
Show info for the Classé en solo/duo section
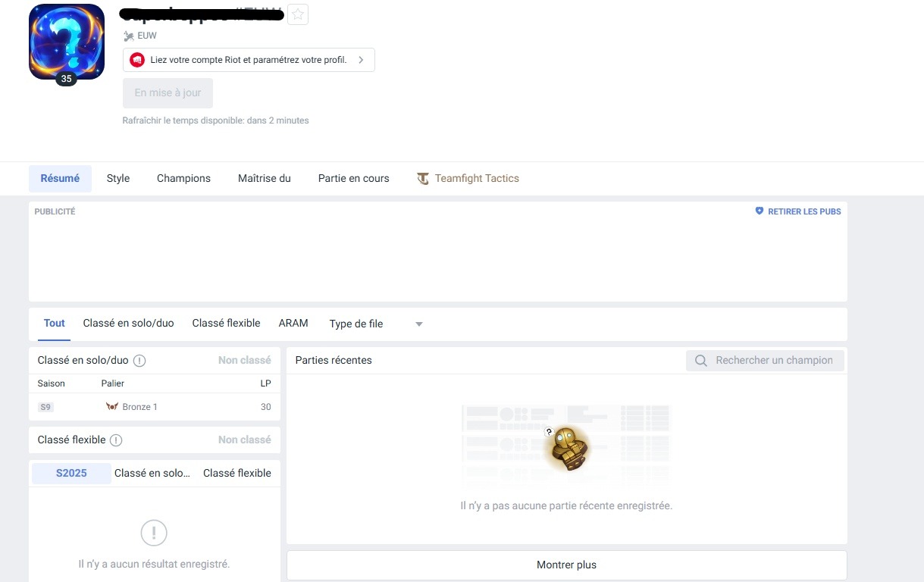(139, 361)
